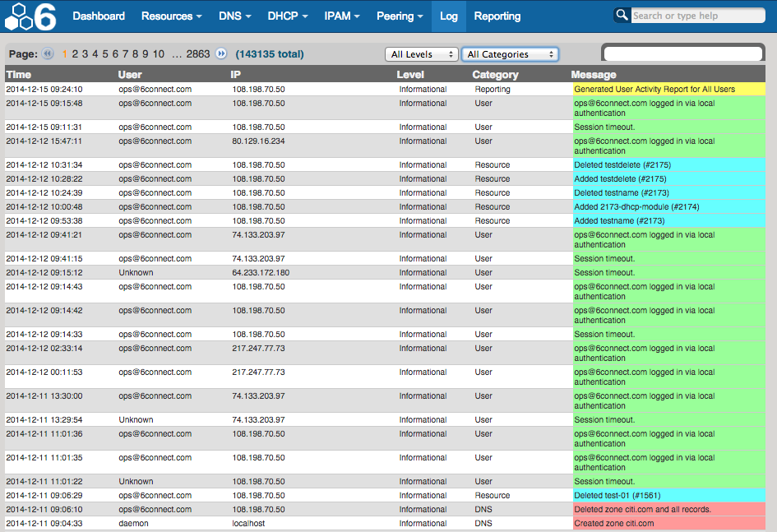Go to page 5 of the log
Viewport: 777px width, 532px height.
105,54
